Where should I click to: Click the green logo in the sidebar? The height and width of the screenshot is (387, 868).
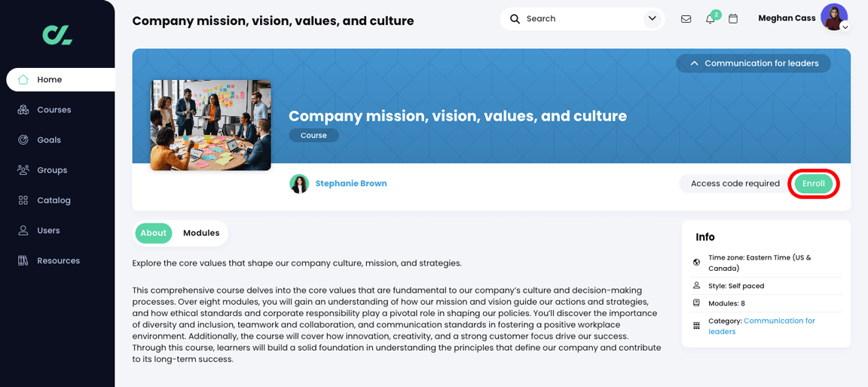click(x=57, y=35)
